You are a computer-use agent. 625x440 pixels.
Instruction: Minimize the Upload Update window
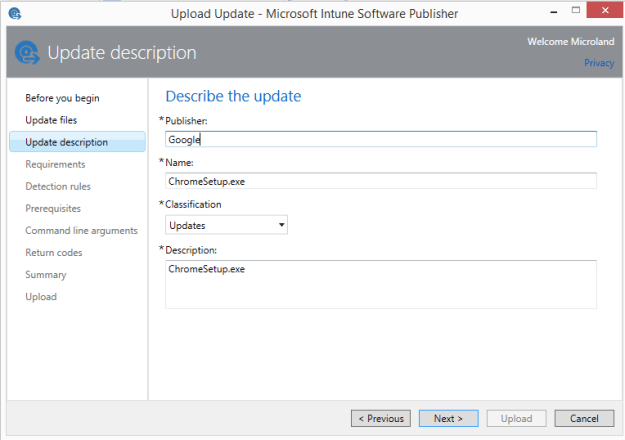click(x=554, y=12)
